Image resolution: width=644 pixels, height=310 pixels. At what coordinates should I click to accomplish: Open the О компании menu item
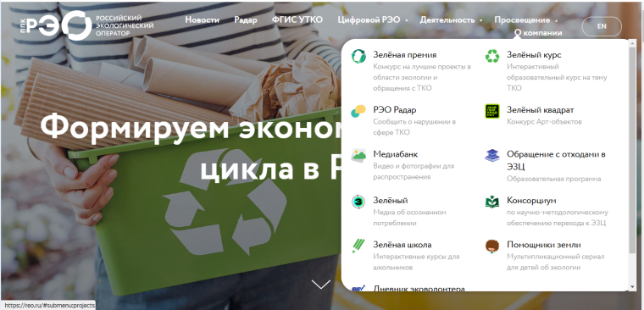[x=538, y=33]
